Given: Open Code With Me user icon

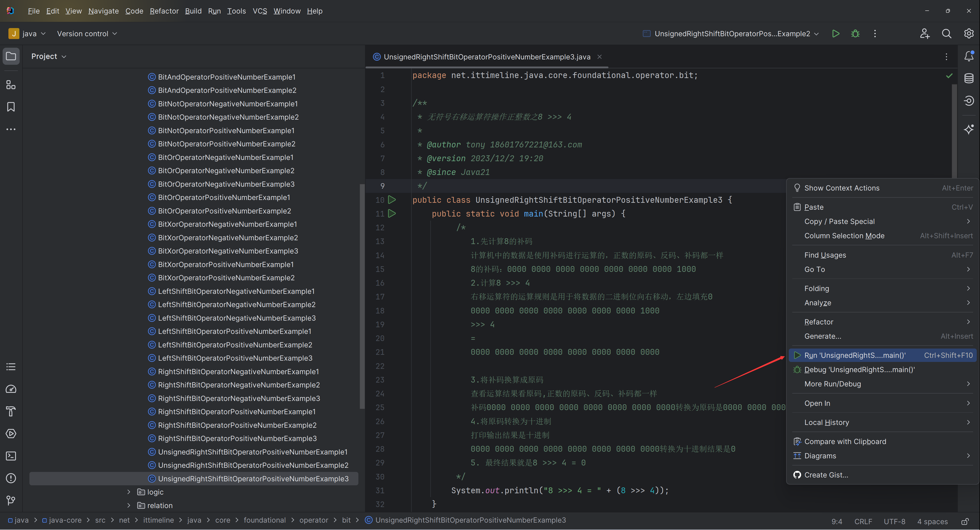Looking at the screenshot, I should point(925,33).
